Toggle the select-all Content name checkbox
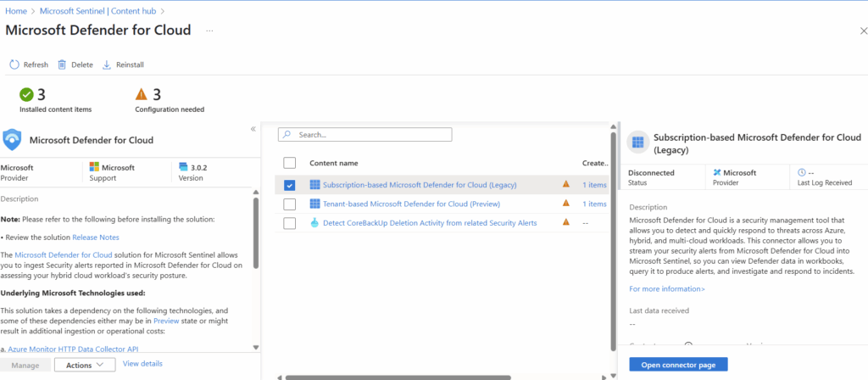 (290, 163)
